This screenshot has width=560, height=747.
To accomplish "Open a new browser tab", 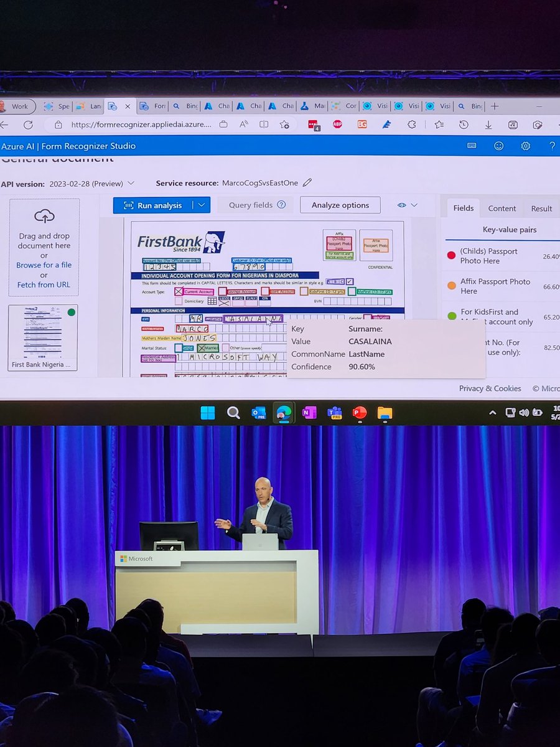I will (495, 106).
